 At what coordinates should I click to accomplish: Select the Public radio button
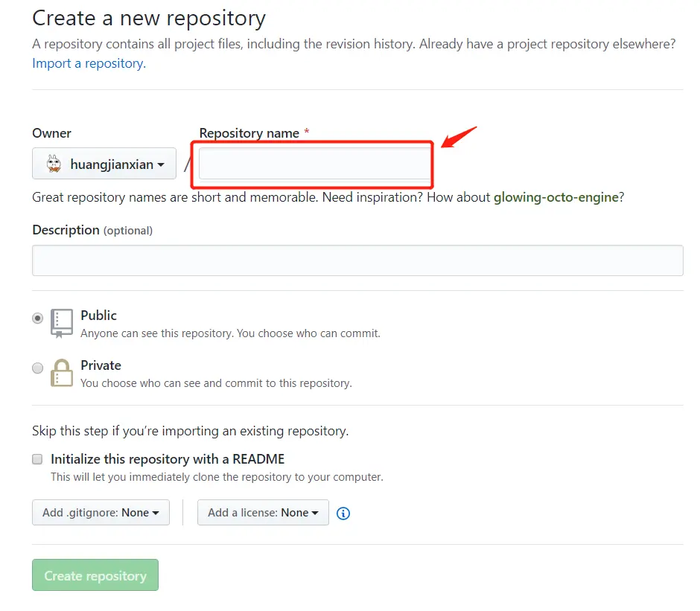38,319
